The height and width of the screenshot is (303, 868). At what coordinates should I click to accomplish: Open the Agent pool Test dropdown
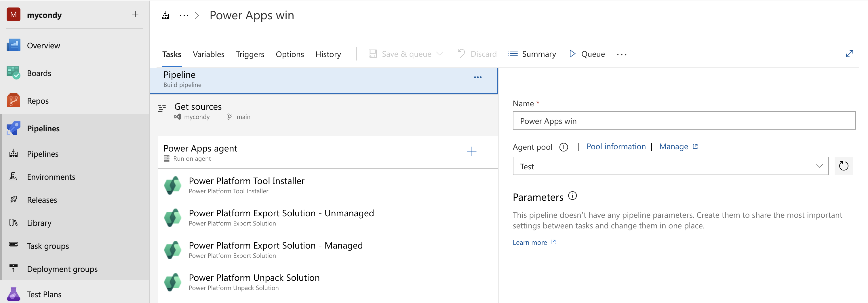671,166
